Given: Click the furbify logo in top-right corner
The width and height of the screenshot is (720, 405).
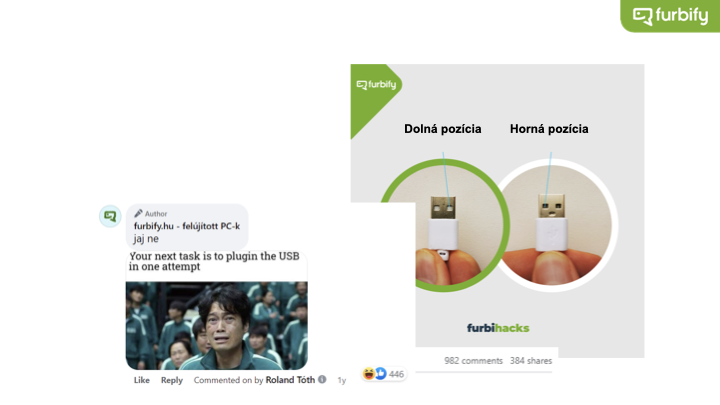Looking at the screenshot, I should [670, 16].
